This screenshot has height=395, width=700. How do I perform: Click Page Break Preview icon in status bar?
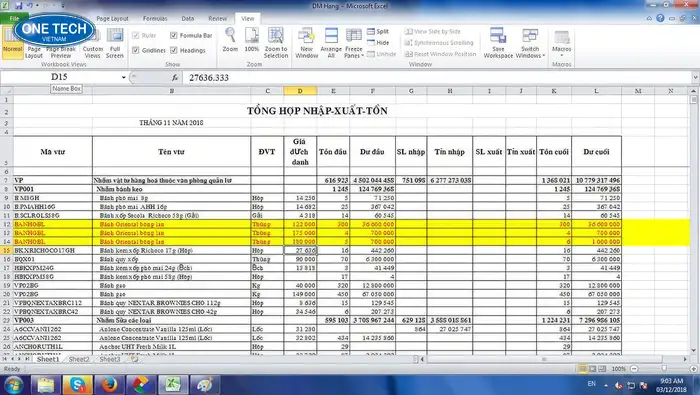point(602,369)
